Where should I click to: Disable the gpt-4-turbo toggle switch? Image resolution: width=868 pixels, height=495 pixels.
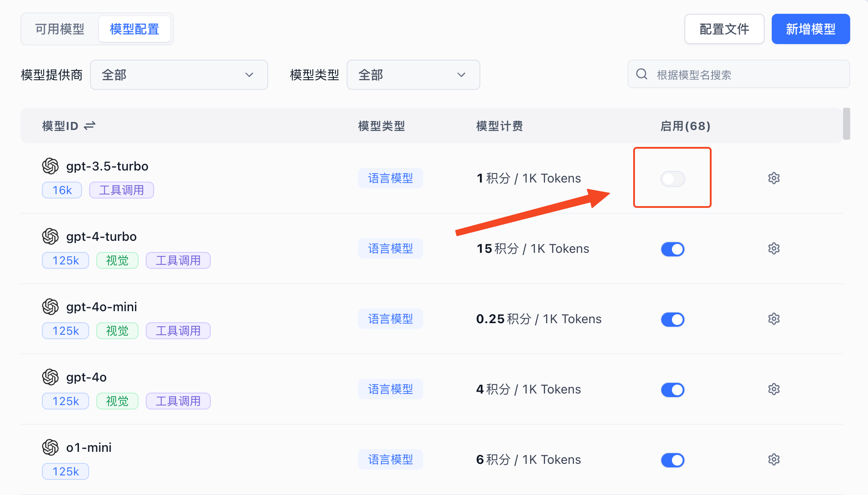pyautogui.click(x=672, y=249)
